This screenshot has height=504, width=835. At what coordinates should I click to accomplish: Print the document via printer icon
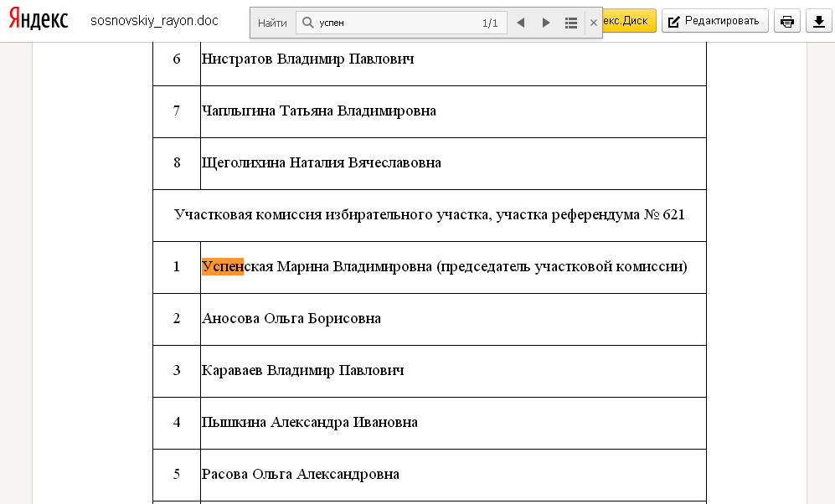(786, 21)
